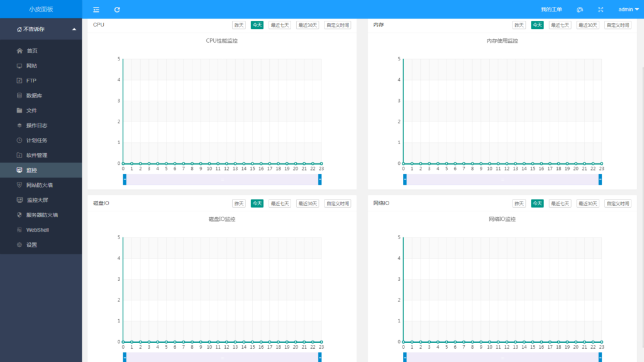
Task: Click the 网站防火墙 shield icon in sidebar
Action: (x=19, y=185)
